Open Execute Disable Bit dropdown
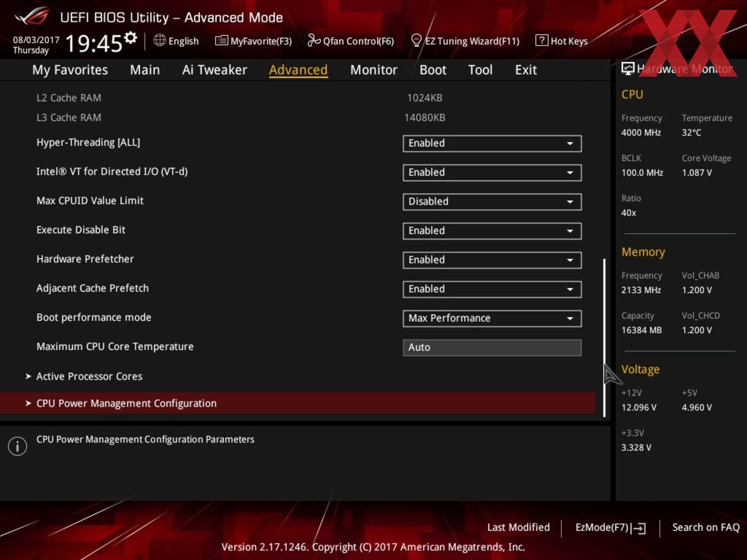The width and height of the screenshot is (747, 560). [x=492, y=231]
